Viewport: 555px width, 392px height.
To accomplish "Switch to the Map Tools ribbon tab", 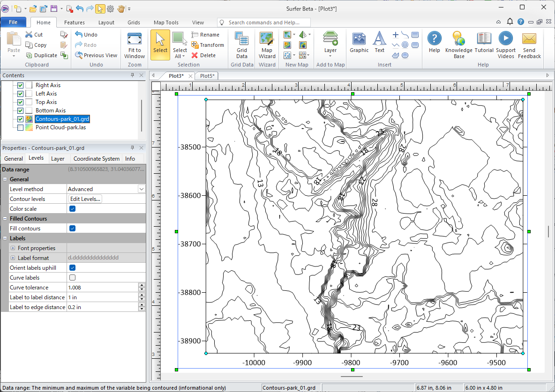I will click(166, 22).
